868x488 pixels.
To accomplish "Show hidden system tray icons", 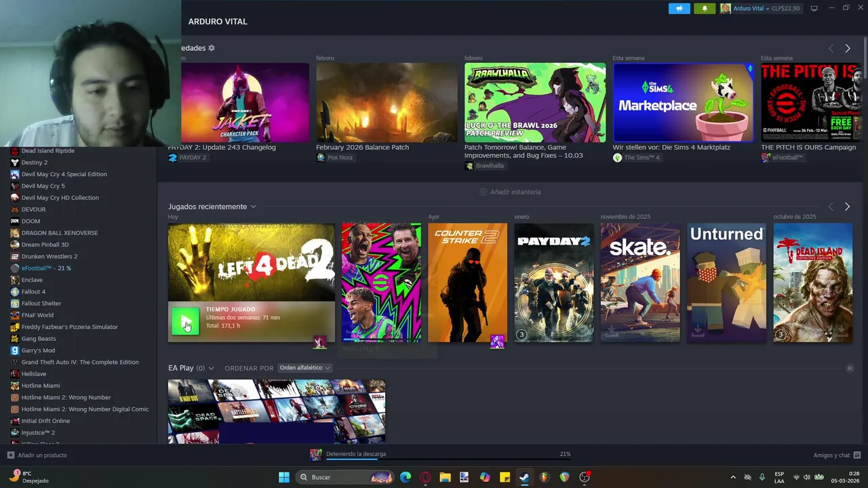I will click(732, 477).
